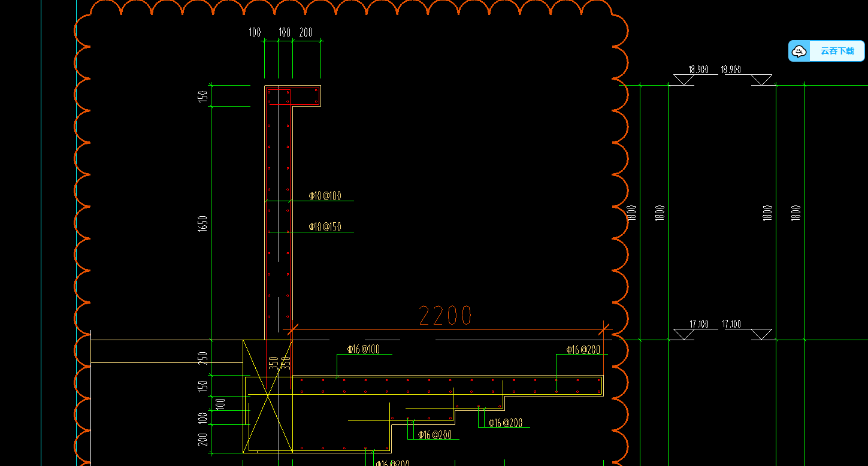Click the 云吞下载 download button
Viewport: 868px width, 466px height.
(x=827, y=51)
